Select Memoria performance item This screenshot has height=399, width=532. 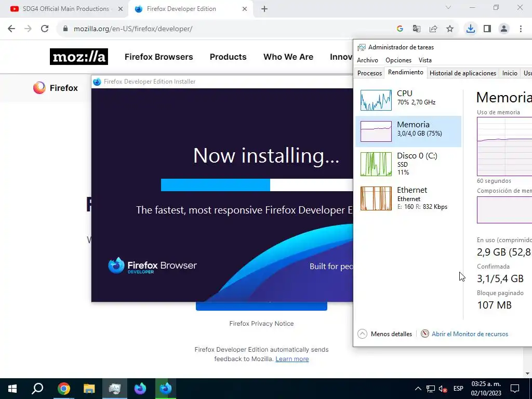408,131
